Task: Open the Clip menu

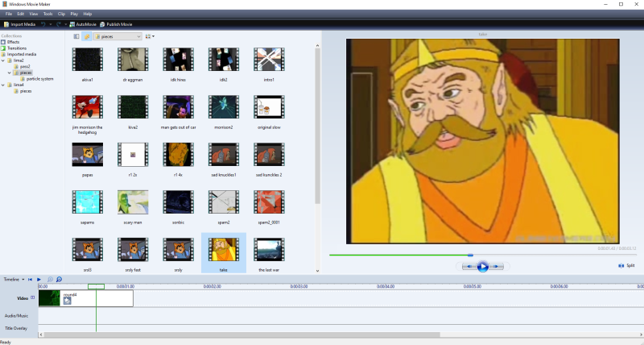Action: pos(60,14)
